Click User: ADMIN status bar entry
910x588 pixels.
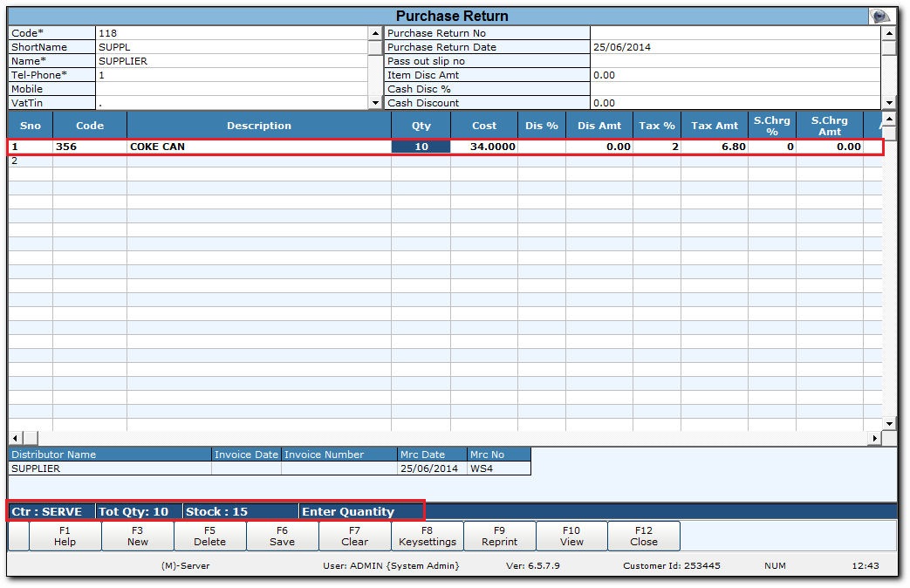[391, 566]
